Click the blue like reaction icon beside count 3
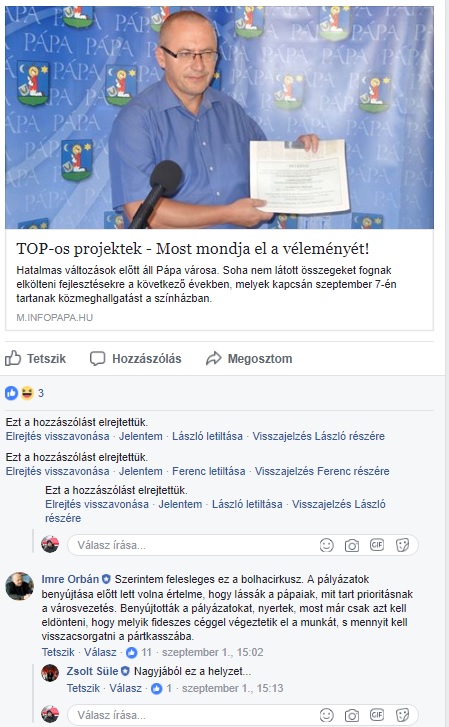Image resolution: width=449 pixels, height=727 pixels. (12, 393)
